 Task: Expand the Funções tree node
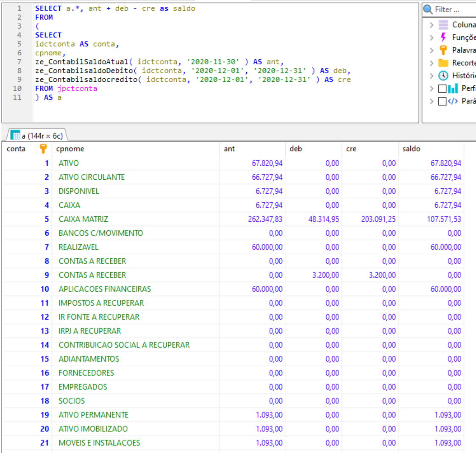coord(431,37)
